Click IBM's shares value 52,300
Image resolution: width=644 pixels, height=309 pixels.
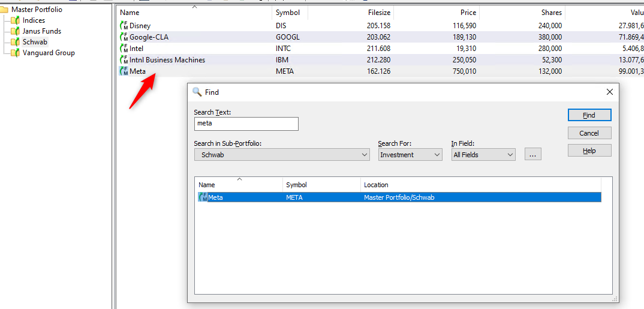click(x=552, y=60)
